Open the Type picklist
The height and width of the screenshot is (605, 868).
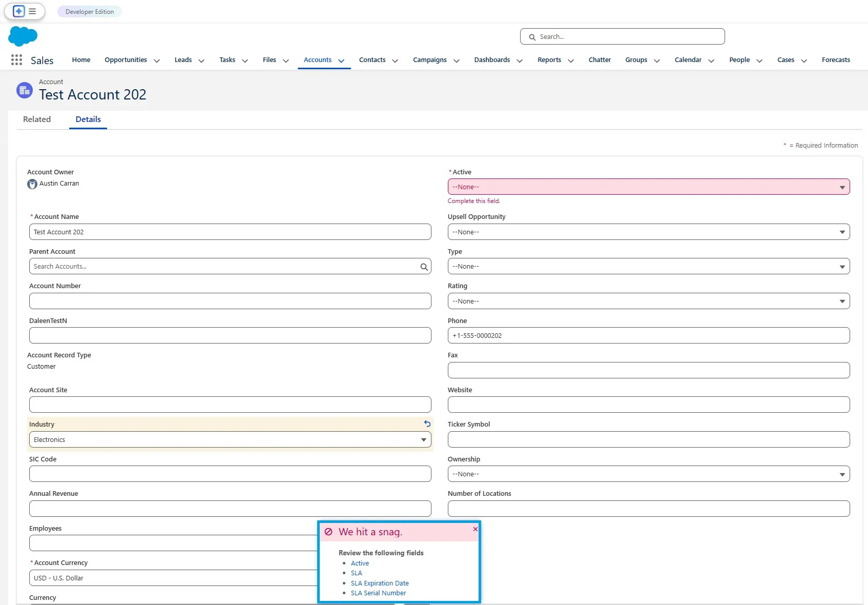pyautogui.click(x=649, y=266)
